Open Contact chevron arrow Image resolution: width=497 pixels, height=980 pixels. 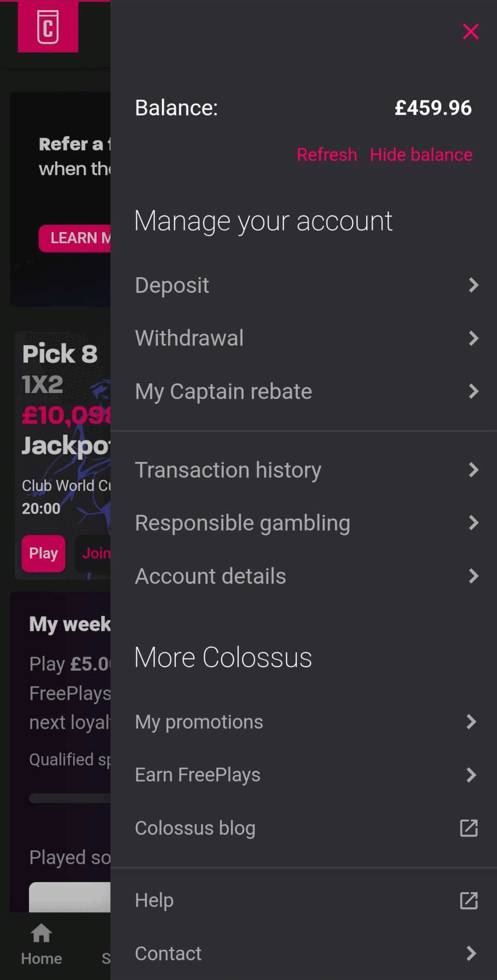tap(471, 953)
